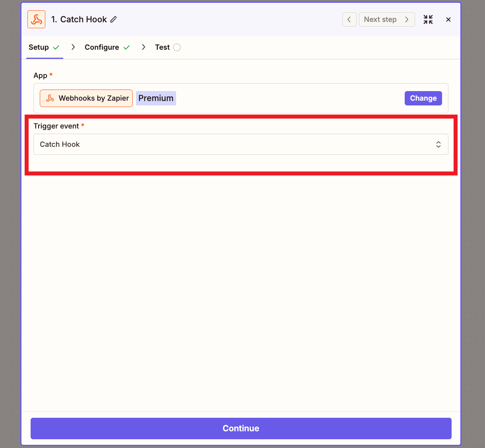Select the Webhooks by Zapier app chip
The width and height of the screenshot is (485, 448).
click(x=86, y=98)
